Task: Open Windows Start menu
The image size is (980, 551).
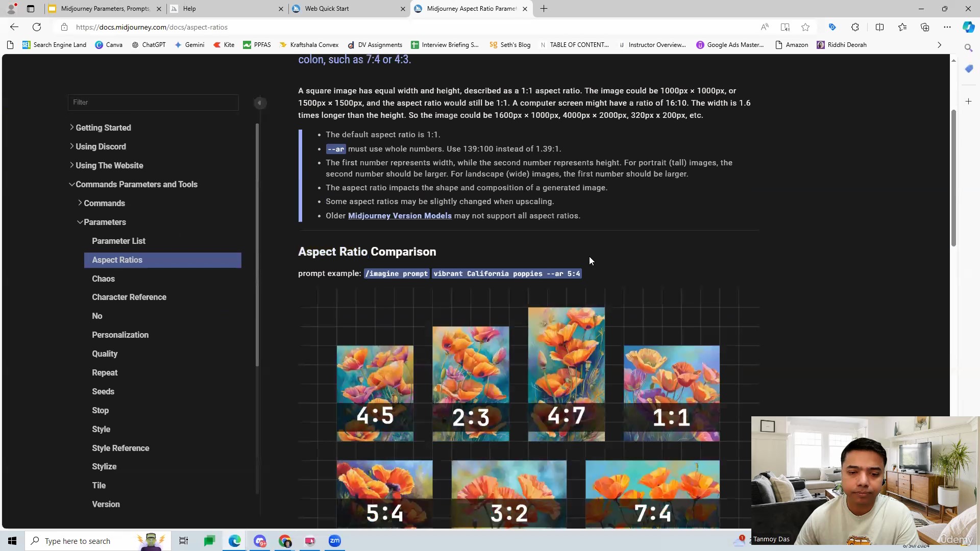Action: (x=12, y=541)
